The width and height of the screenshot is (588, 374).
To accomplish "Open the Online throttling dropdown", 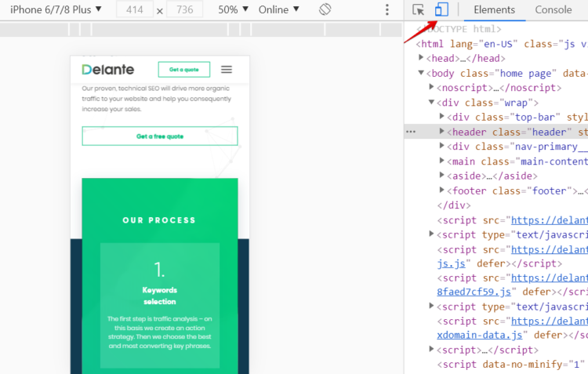I will coord(278,9).
